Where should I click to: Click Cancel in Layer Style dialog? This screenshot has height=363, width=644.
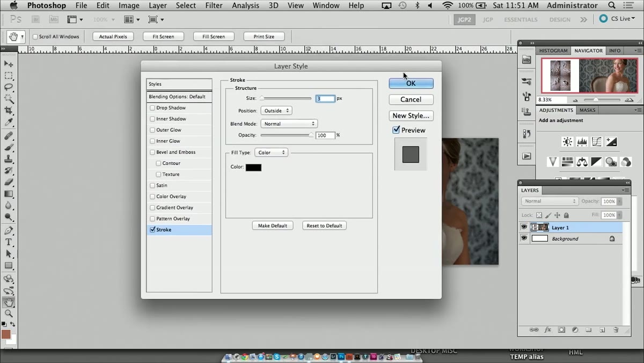pos(411,99)
